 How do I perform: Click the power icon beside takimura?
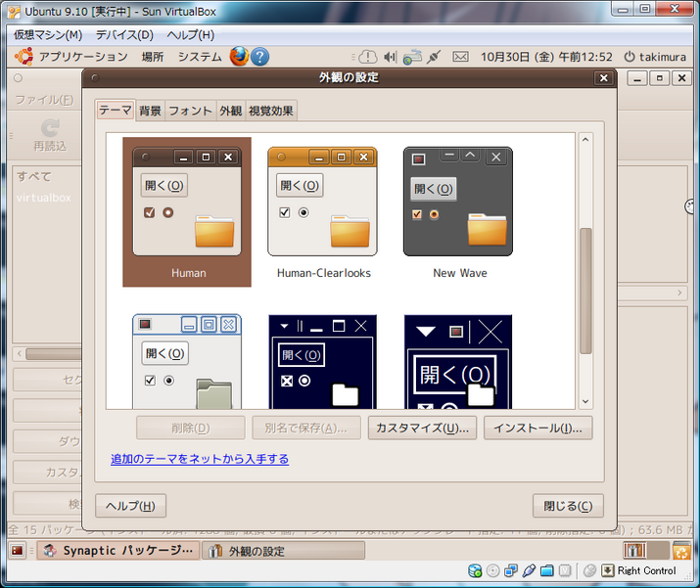[x=629, y=57]
